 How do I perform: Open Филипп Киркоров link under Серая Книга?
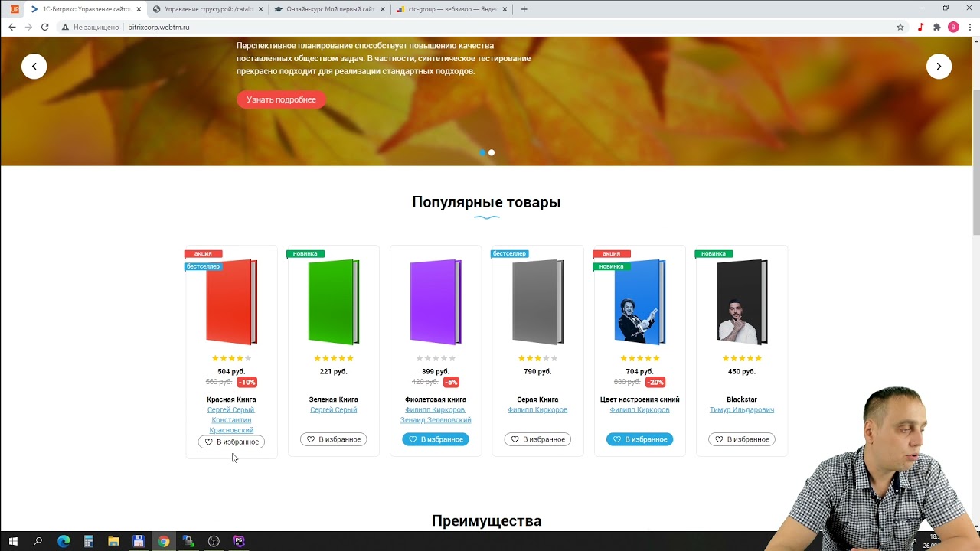click(x=537, y=410)
